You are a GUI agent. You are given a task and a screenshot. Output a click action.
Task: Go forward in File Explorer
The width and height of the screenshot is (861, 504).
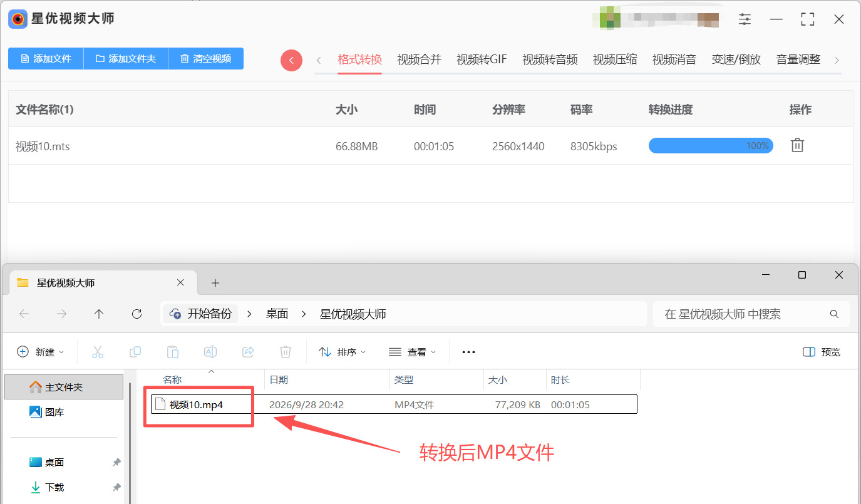point(61,314)
